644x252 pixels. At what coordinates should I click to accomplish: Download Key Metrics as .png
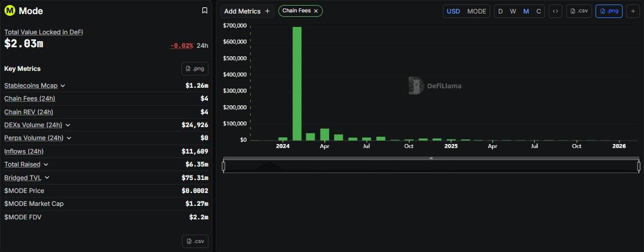195,69
